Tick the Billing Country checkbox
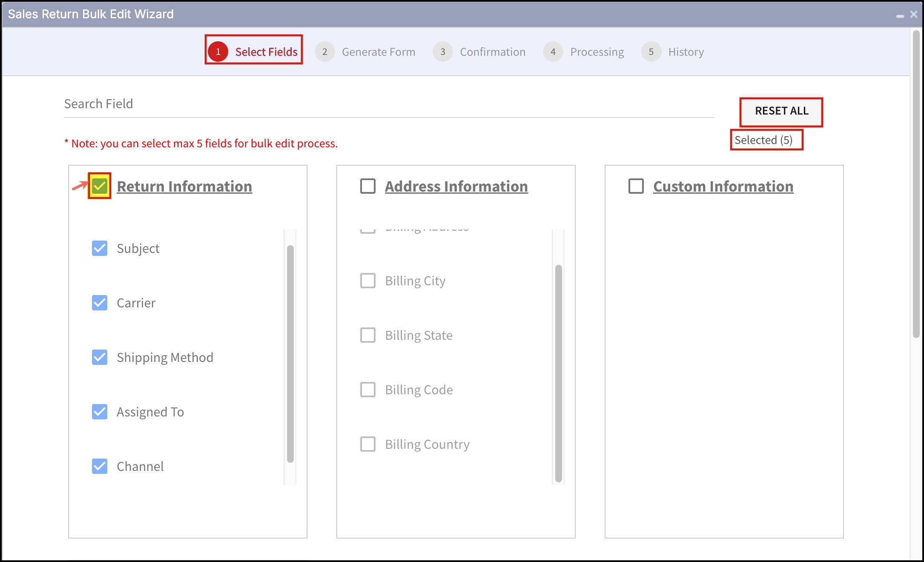This screenshot has width=924, height=562. [368, 444]
